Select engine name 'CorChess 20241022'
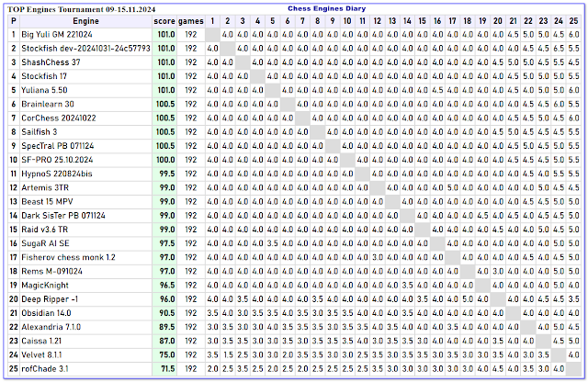Viewport: 588px width, 382px height. click(x=59, y=118)
